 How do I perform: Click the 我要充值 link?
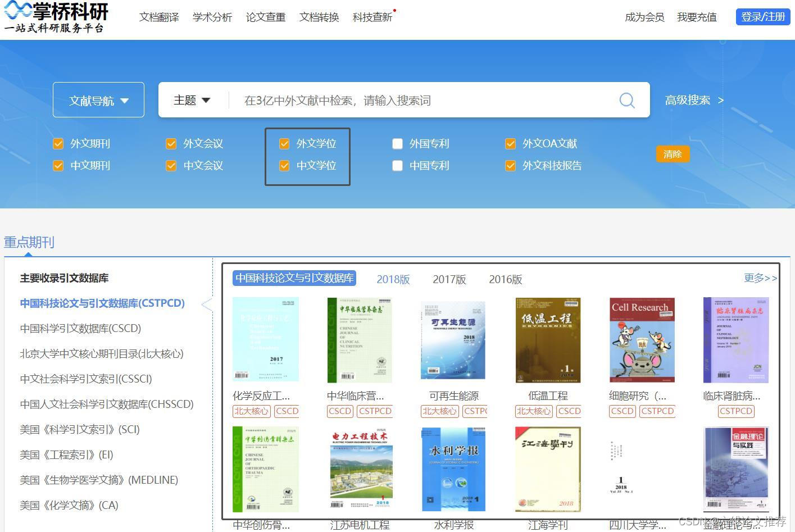pyautogui.click(x=697, y=17)
